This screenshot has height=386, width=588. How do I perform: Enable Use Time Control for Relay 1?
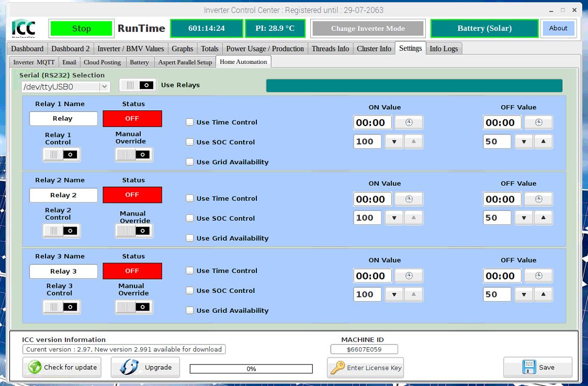[x=190, y=122]
